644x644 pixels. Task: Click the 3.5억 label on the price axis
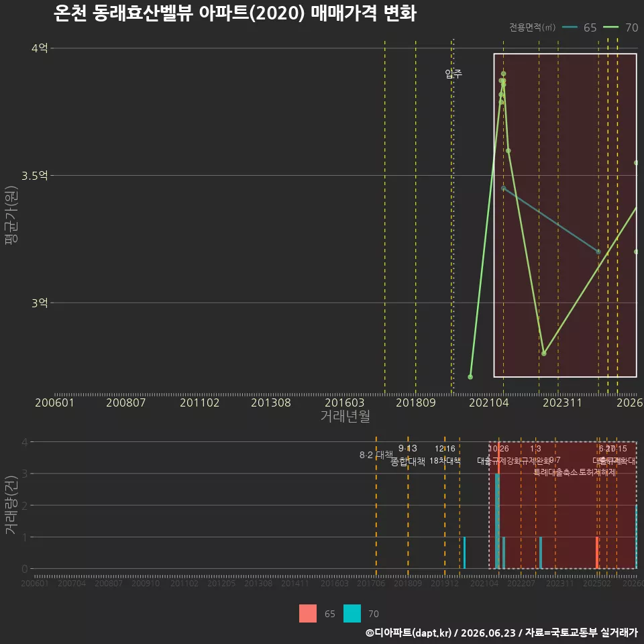34,175
